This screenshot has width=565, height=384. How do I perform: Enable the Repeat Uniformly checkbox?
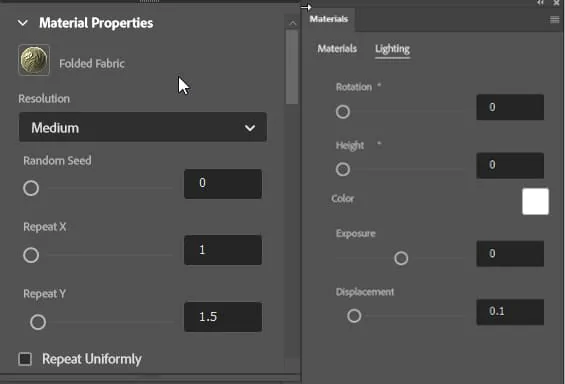pyautogui.click(x=25, y=359)
